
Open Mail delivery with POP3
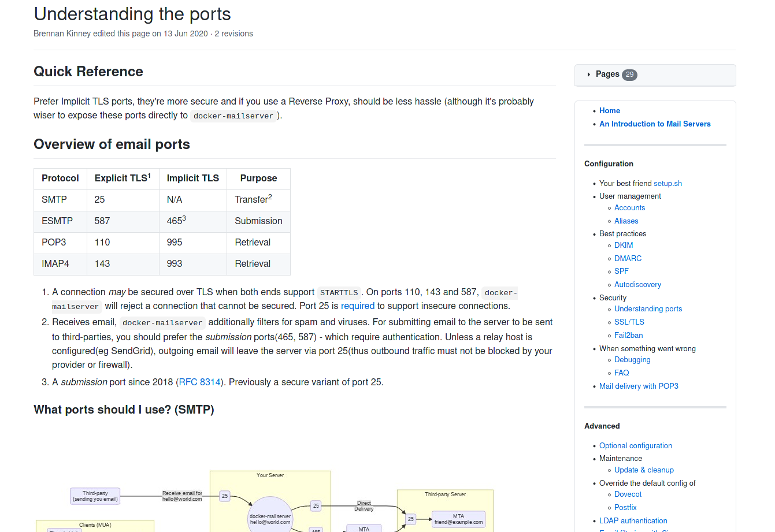coord(639,386)
